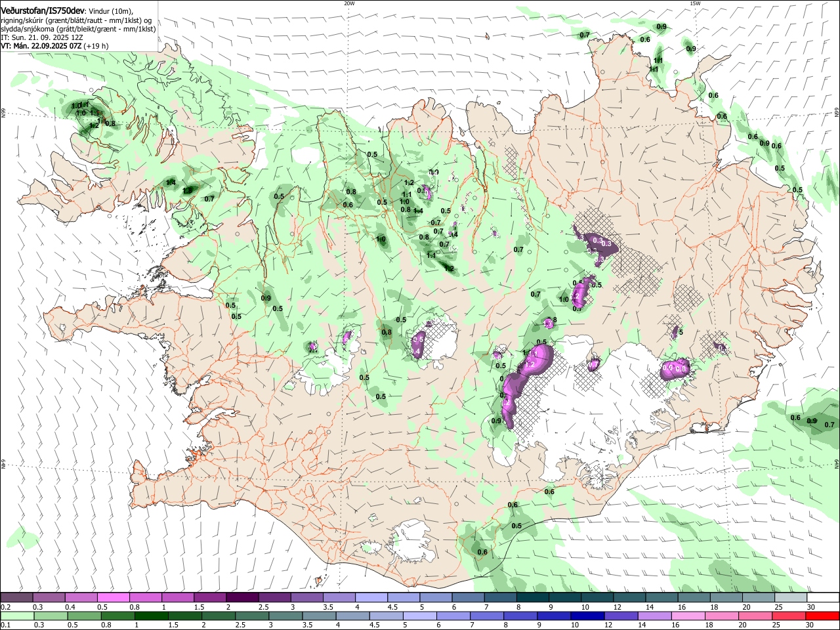Pick the dusky purple 0.2 swatch in upper legend

16,598
